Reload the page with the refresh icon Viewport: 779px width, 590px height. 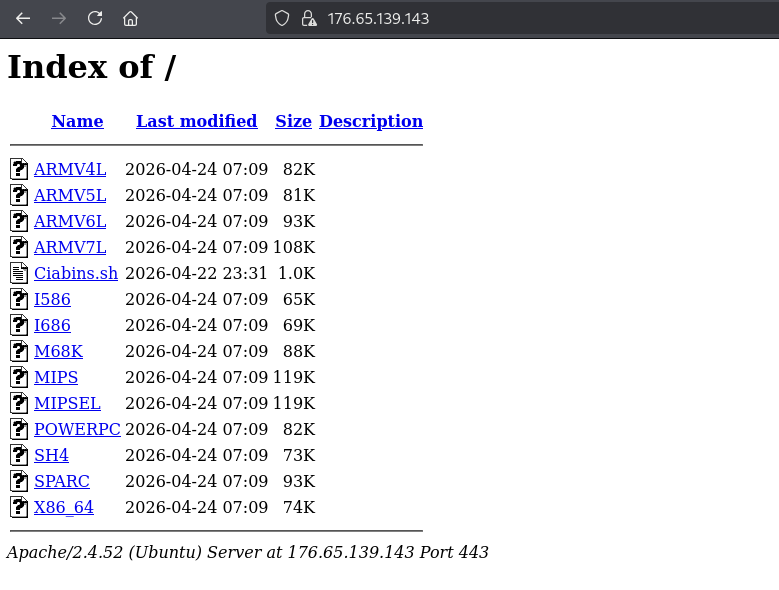94,19
